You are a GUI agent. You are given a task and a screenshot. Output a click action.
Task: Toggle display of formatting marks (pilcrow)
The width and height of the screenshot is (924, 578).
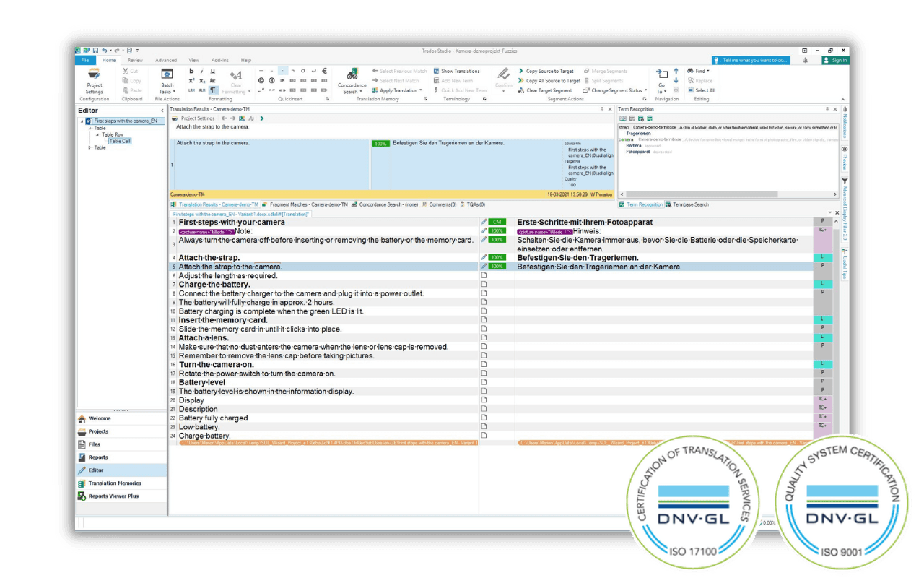tap(214, 90)
